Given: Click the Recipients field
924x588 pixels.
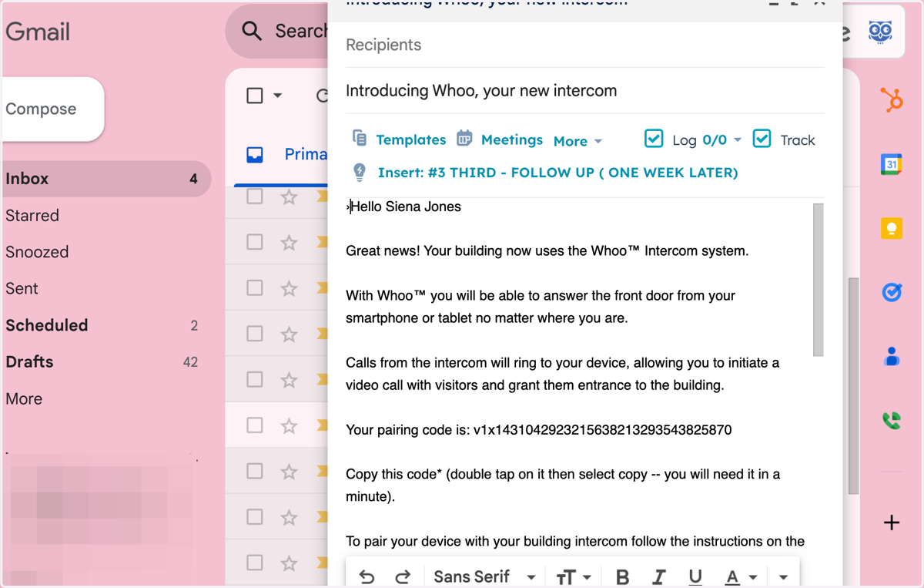Looking at the screenshot, I should (x=584, y=45).
